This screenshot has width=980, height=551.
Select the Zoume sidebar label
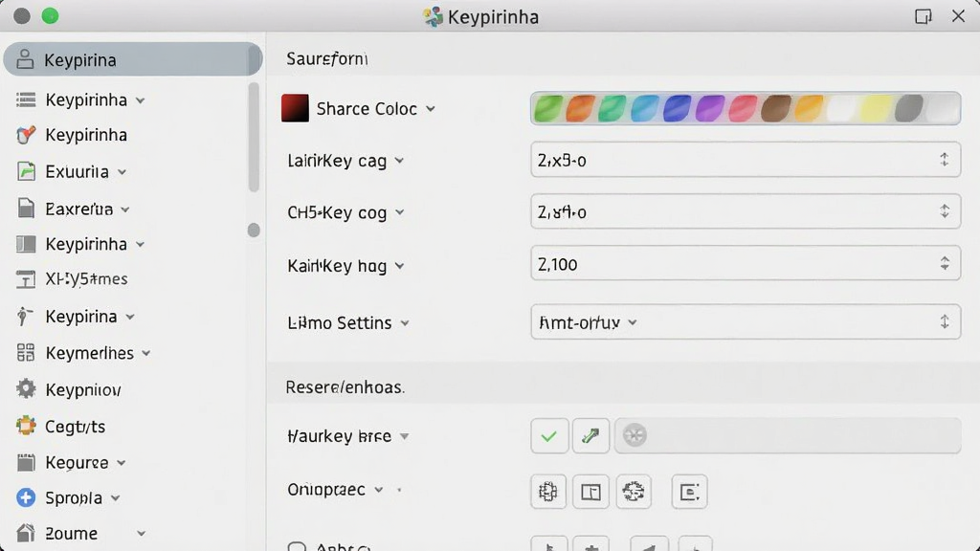[x=71, y=534]
